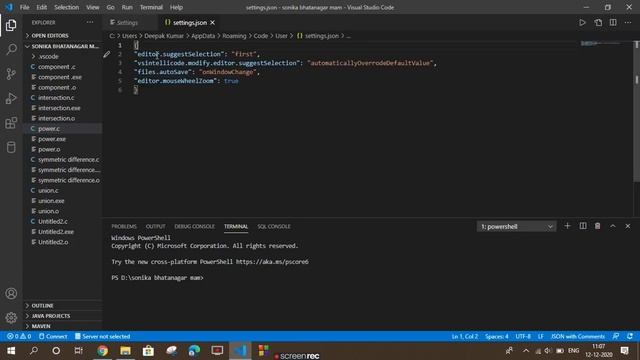Open Explorer Views and More Actions ellipsis

pyautogui.click(x=90, y=22)
